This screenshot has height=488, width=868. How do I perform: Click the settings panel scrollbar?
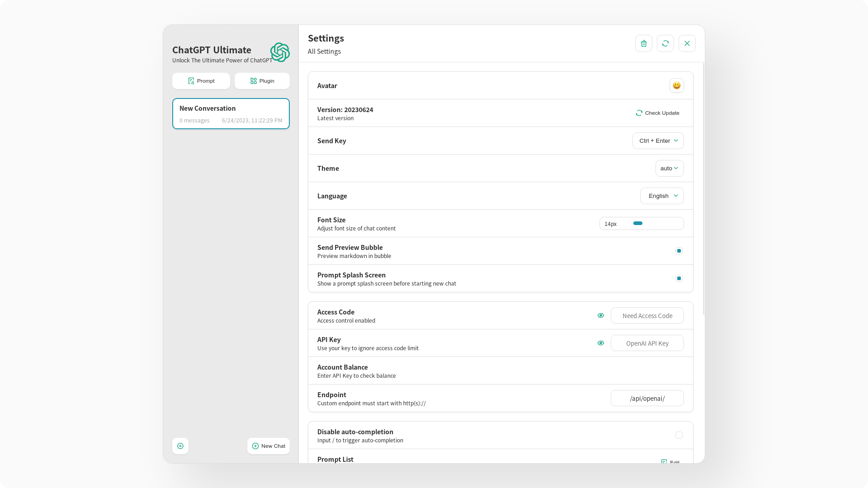point(703,189)
